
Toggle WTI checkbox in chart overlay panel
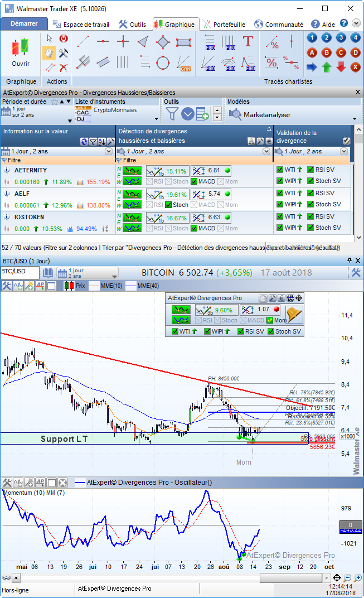[x=175, y=331]
